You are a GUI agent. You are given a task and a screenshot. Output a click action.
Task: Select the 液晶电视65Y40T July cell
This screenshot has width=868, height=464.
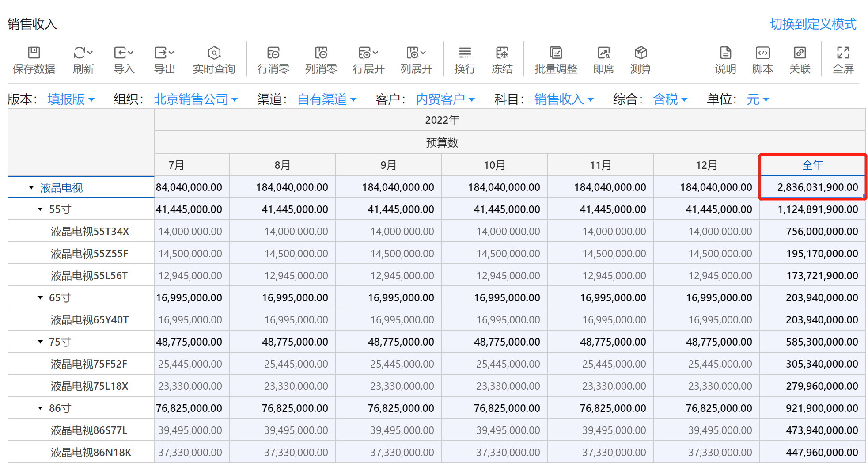tap(192, 320)
